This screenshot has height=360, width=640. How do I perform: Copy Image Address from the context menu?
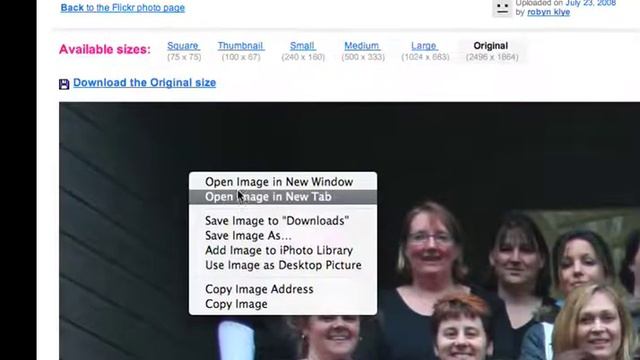[283, 289]
